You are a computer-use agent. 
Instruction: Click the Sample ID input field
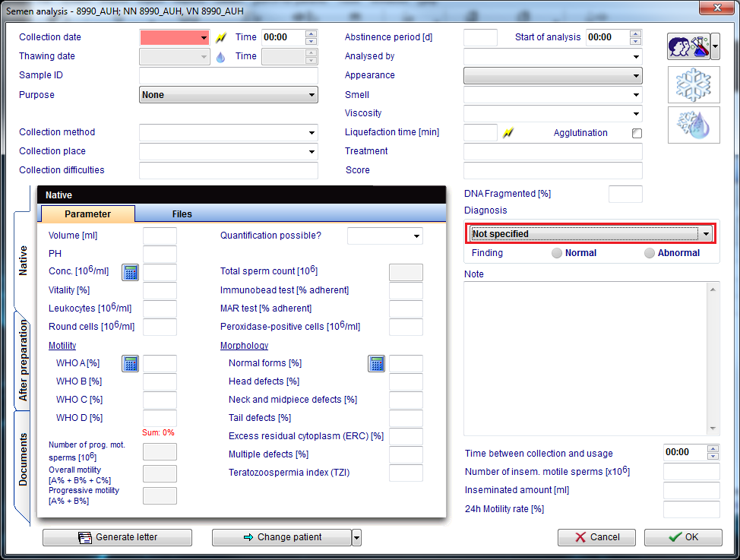[x=229, y=75]
